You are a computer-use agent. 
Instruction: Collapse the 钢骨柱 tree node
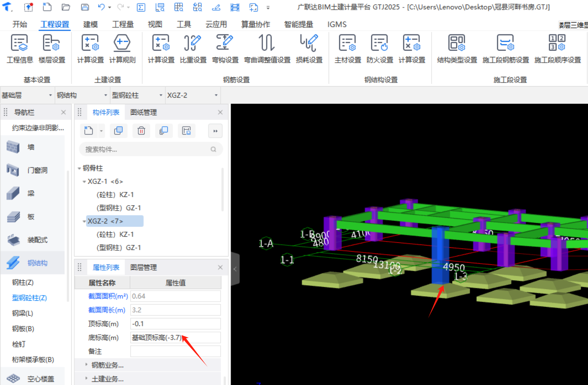point(79,168)
